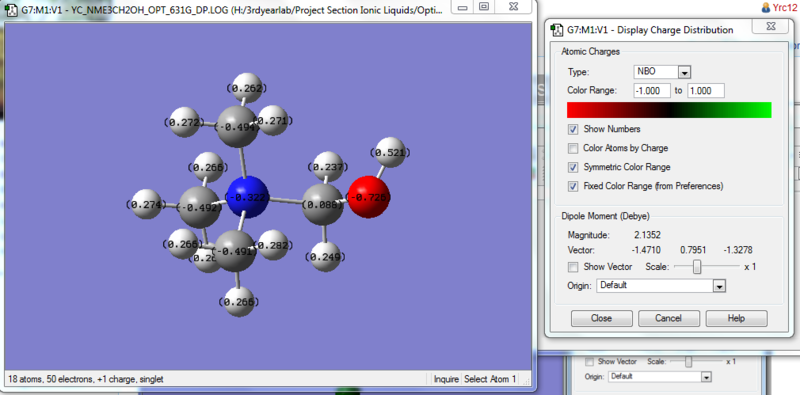Click the red-to-green charge color gradient bar
800x395 pixels.
[669, 110]
